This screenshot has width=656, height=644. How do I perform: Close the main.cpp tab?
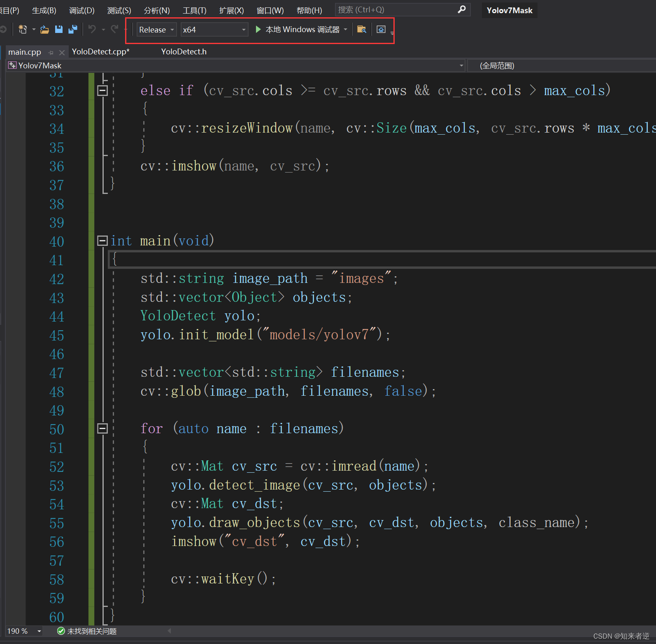[62, 52]
